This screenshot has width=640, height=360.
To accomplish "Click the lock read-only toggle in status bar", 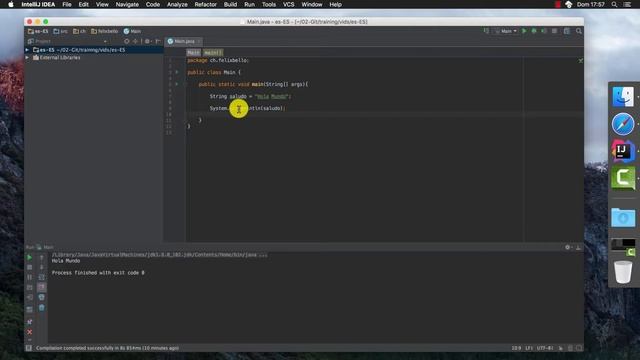I will 561,348.
